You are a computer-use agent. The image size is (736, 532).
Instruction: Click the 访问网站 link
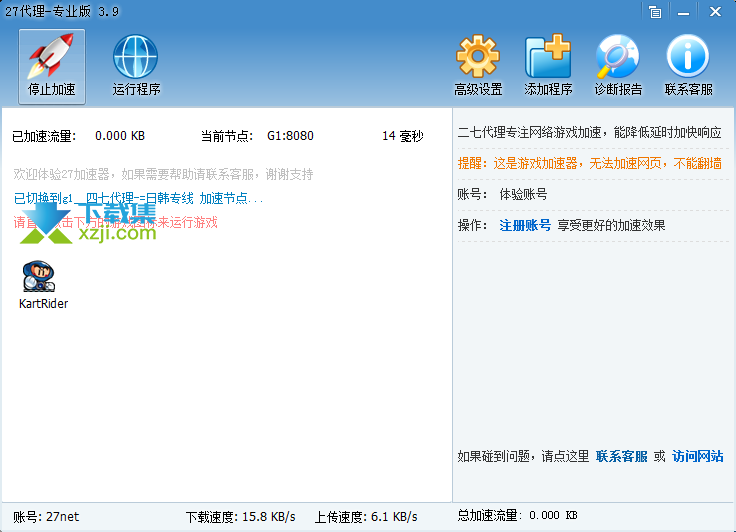698,456
